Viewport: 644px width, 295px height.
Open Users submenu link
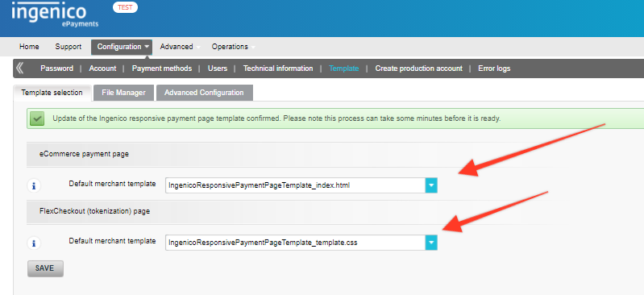point(218,69)
